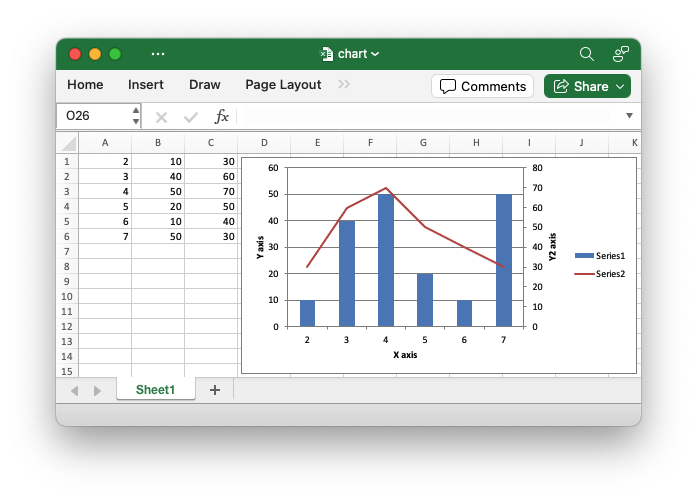Open the Comments pane
697x500 pixels.
click(482, 86)
